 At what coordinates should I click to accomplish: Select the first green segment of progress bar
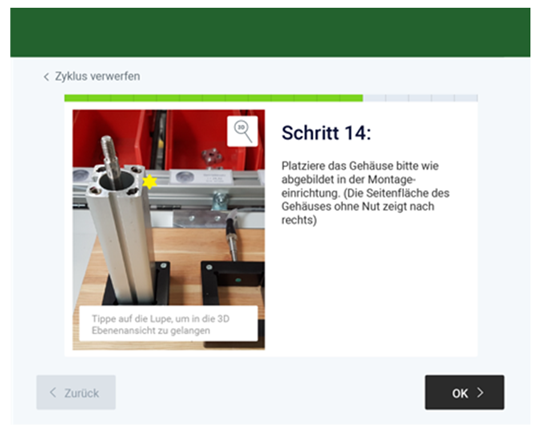(76, 98)
